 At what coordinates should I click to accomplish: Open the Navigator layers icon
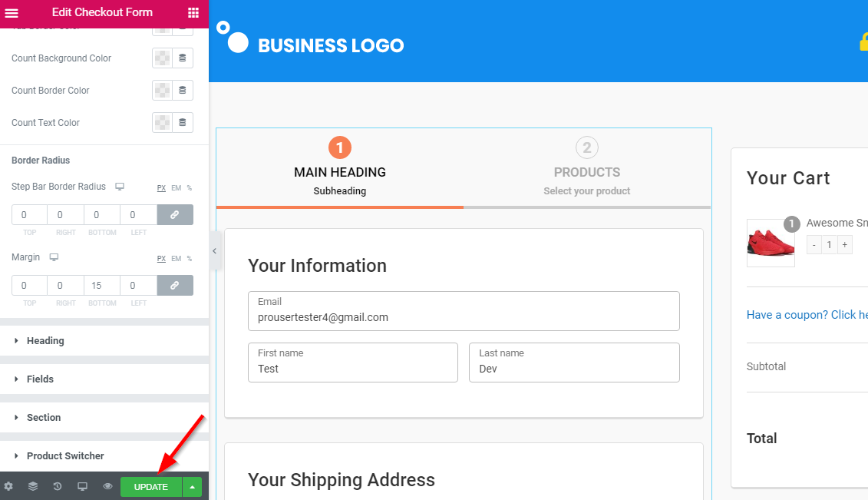pyautogui.click(x=33, y=487)
